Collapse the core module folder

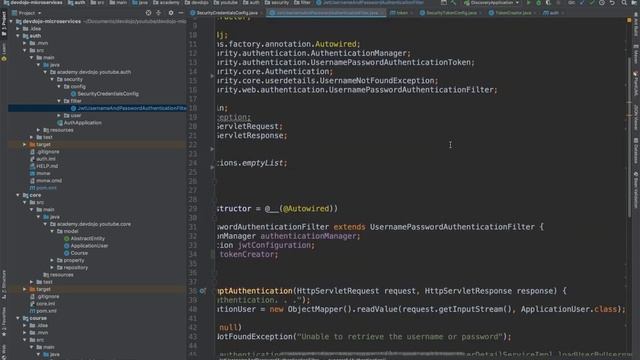point(18,195)
